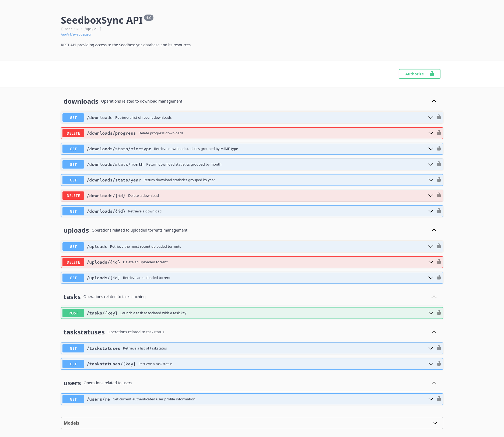The width and height of the screenshot is (504, 437).
Task: Expand GET /uploads chevron
Action: [431, 247]
